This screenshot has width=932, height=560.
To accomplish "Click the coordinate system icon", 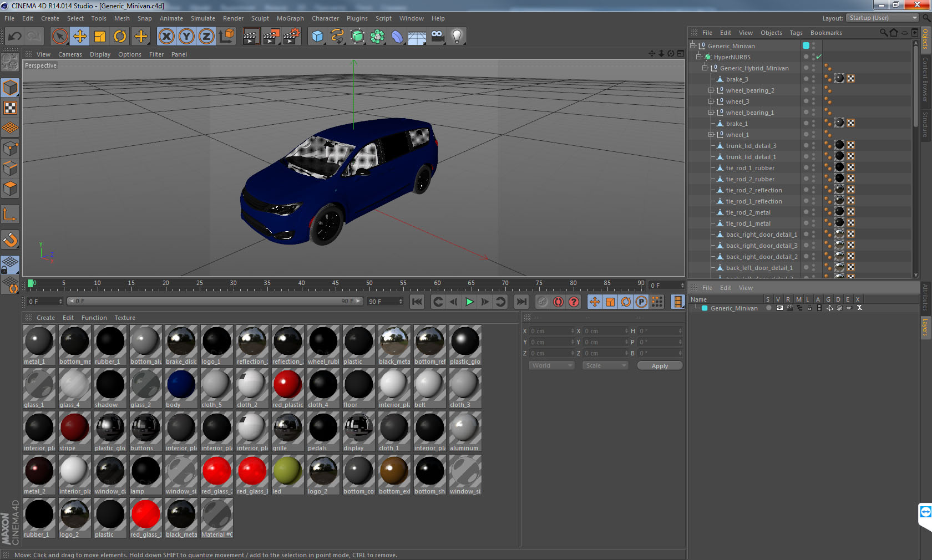I will [226, 37].
